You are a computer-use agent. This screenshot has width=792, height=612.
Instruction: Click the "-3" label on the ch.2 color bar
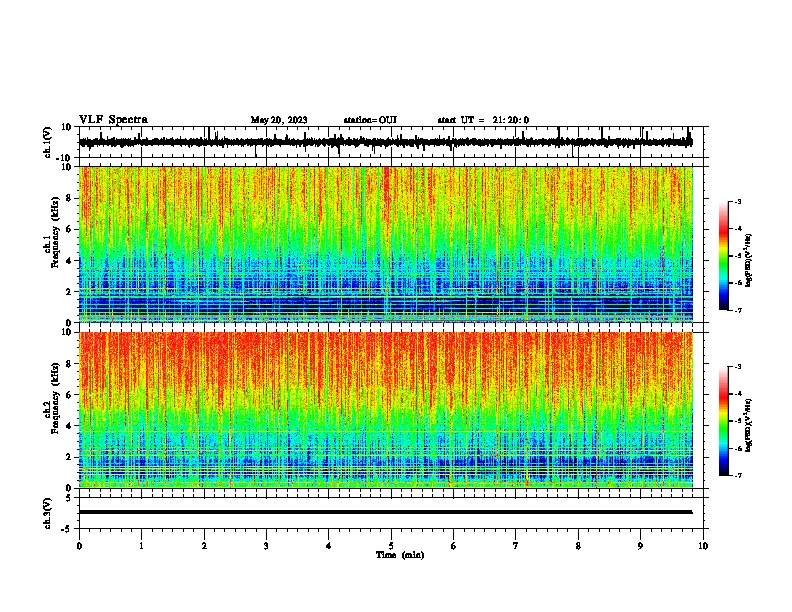[x=738, y=367]
